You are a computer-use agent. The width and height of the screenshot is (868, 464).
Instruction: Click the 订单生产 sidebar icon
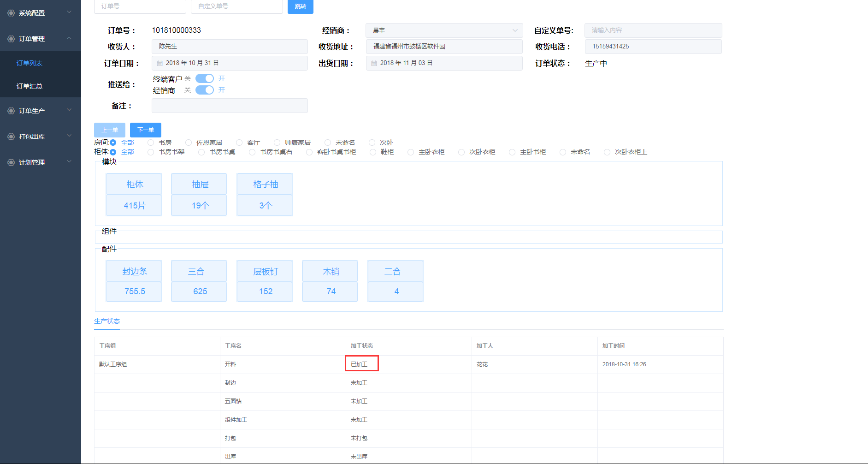(x=11, y=111)
